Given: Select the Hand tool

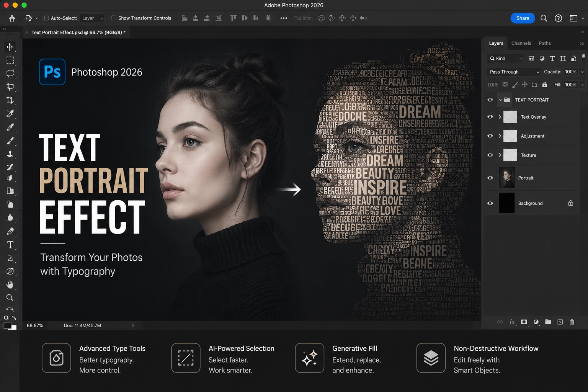Looking at the screenshot, I should [10, 284].
